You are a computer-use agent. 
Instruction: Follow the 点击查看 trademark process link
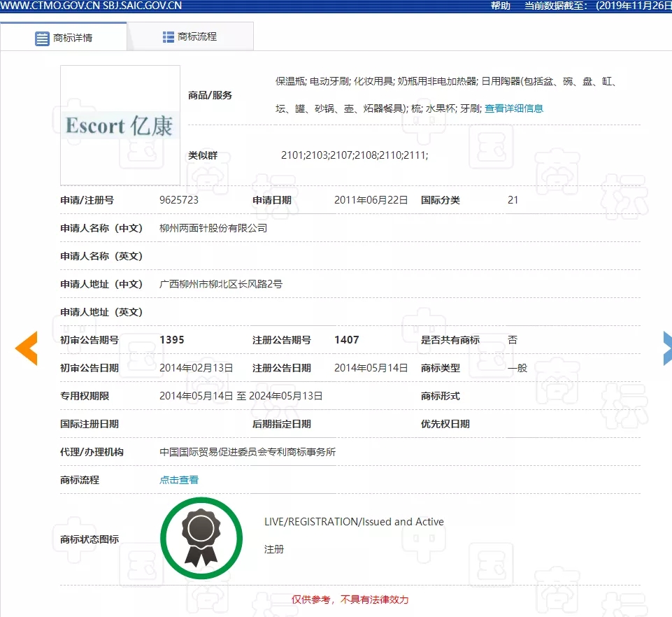pos(179,480)
